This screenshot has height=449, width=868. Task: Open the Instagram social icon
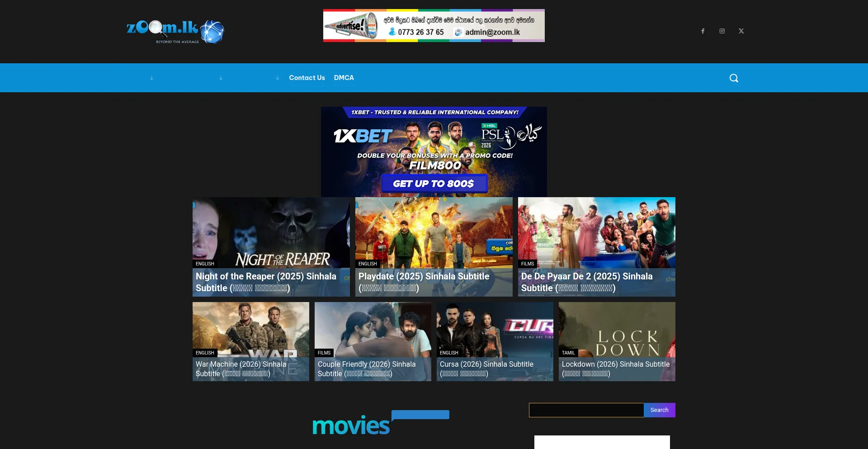[x=722, y=31]
